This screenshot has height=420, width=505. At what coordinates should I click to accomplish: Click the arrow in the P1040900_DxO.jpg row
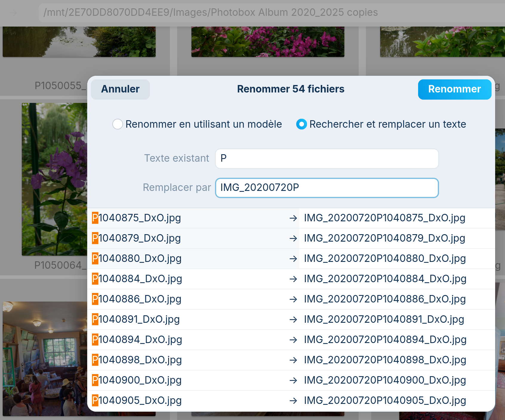point(293,381)
